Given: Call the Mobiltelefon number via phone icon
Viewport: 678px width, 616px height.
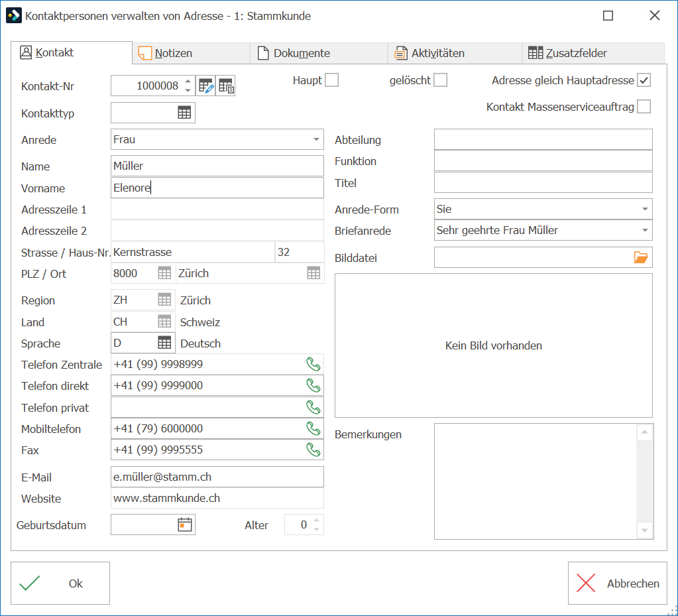Looking at the screenshot, I should 313,428.
